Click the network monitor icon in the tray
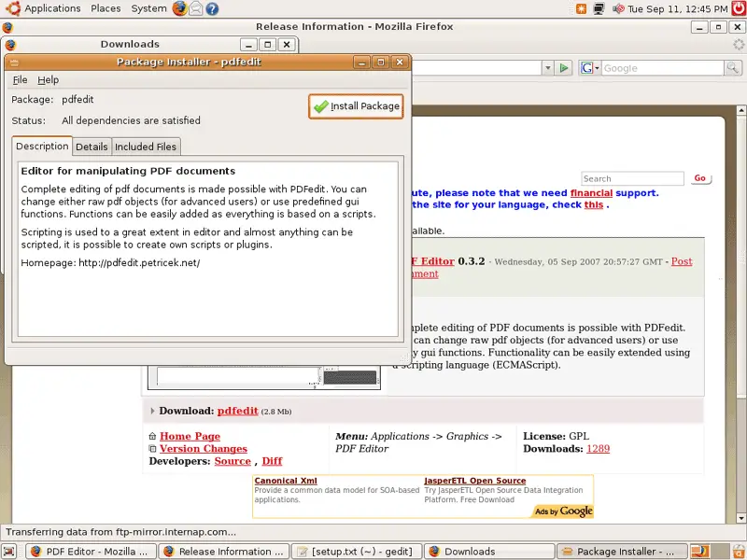 [x=599, y=8]
